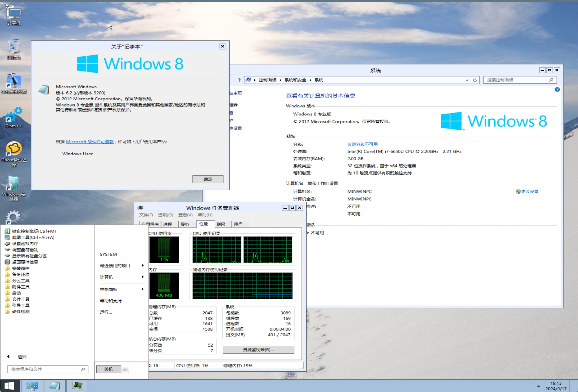
Task: Click the 更改设置 link
Action: 530,192
